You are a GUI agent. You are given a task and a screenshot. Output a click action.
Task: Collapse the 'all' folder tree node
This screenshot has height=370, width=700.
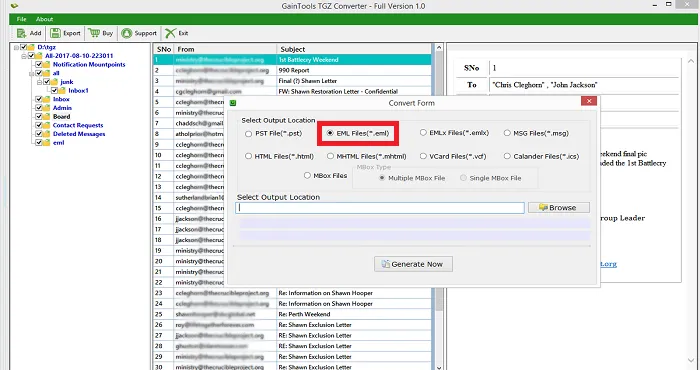tap(32, 73)
